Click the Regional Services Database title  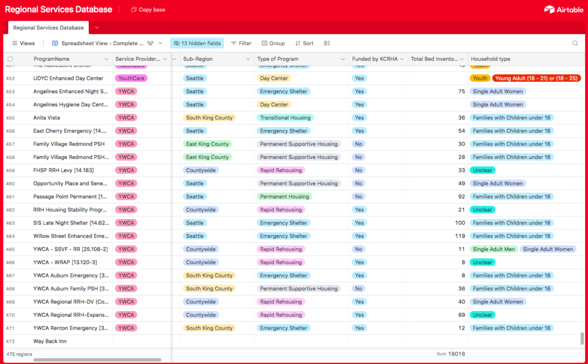[x=59, y=10]
